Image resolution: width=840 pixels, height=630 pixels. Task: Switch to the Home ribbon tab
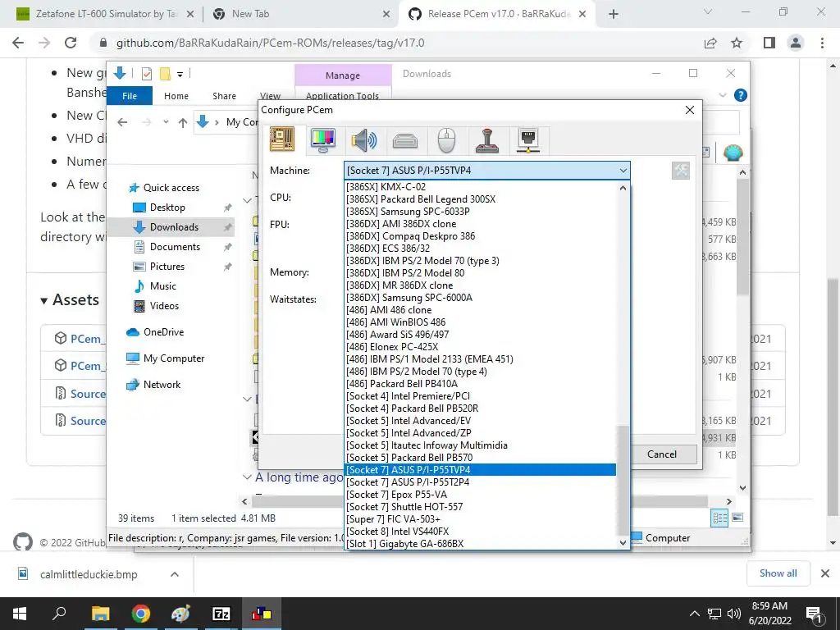pos(176,96)
